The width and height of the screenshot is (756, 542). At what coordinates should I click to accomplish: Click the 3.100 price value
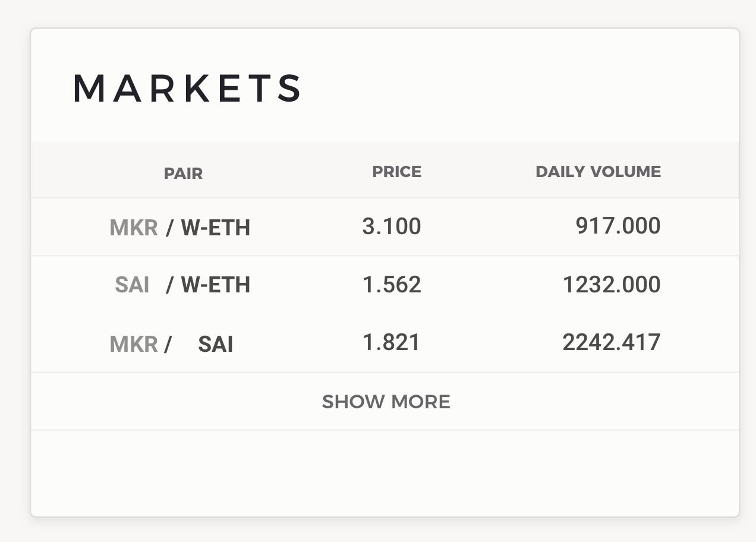[392, 226]
